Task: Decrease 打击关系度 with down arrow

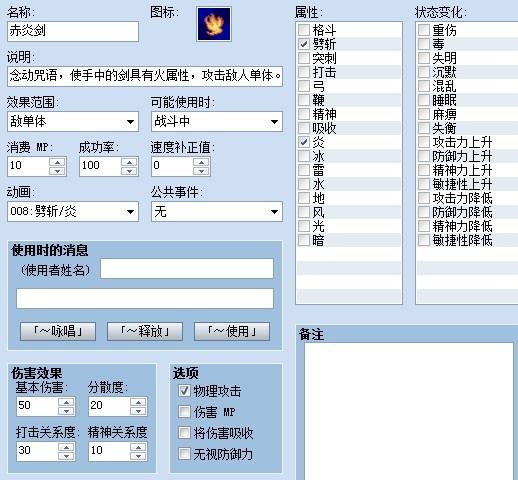Action: [66, 456]
